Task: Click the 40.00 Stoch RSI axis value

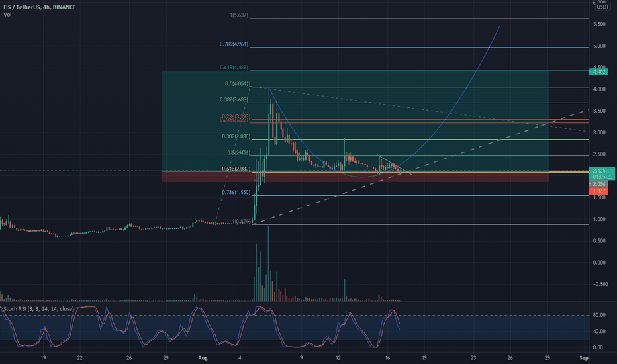Action: 599,332
